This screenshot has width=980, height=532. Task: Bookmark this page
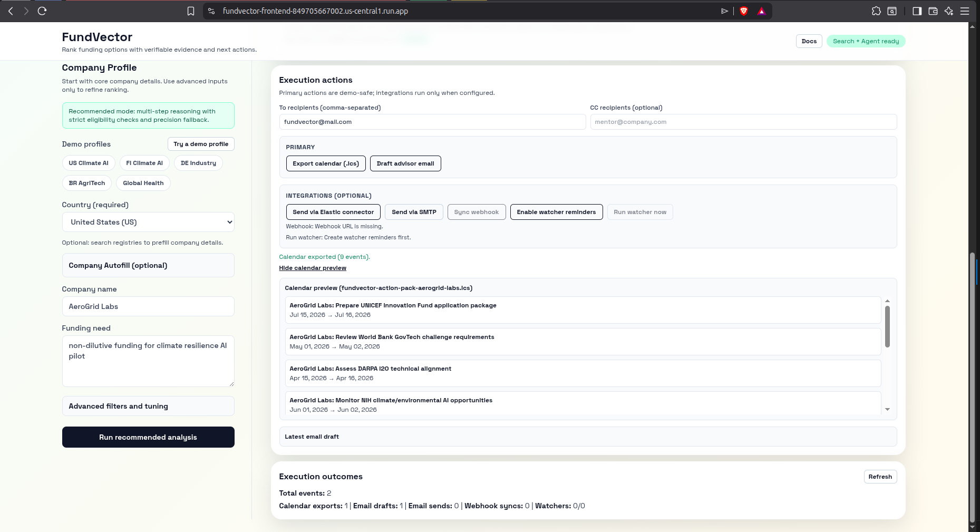pyautogui.click(x=191, y=11)
